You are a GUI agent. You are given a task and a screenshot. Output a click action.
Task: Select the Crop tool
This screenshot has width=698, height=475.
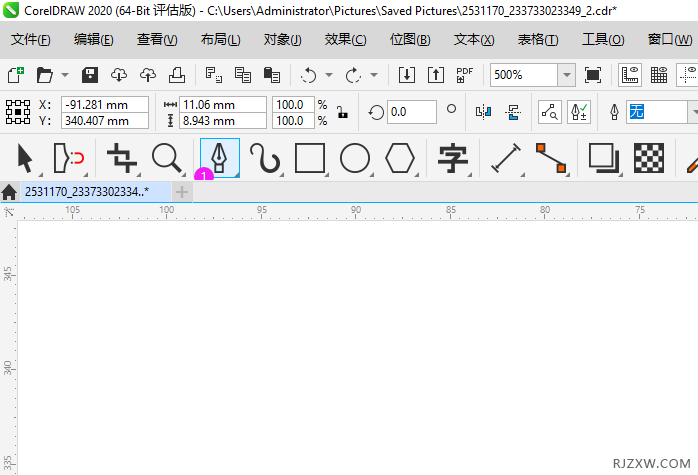click(122, 158)
